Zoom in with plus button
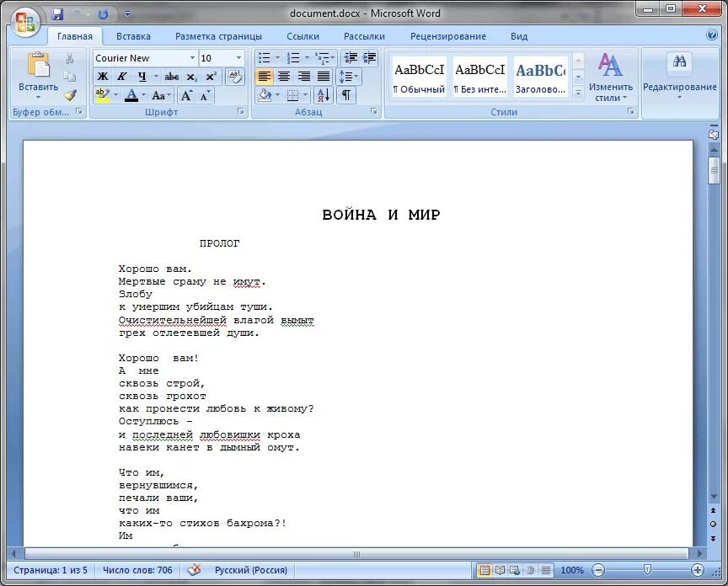The image size is (728, 586). coord(698,570)
